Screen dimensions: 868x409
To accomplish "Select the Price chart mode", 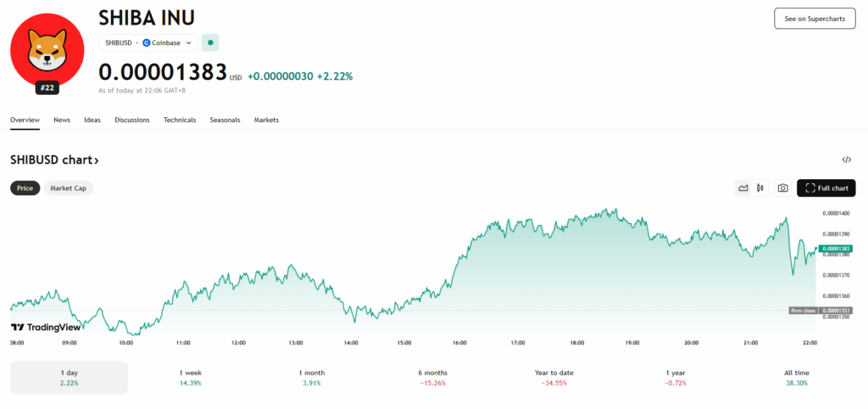I will pos(25,188).
